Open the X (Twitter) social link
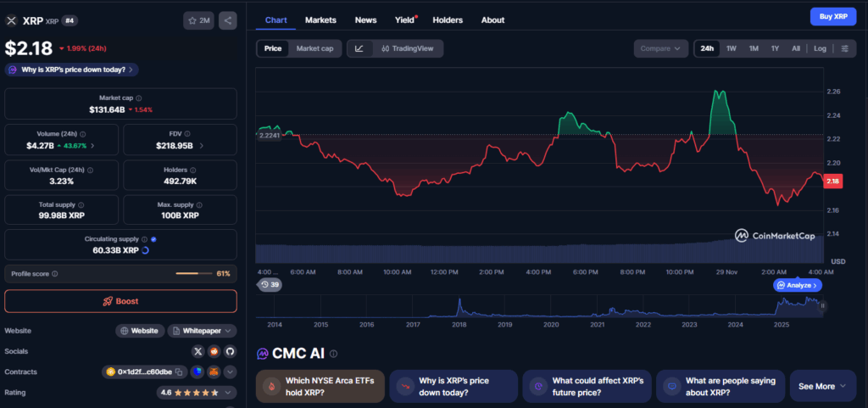 pos(198,351)
